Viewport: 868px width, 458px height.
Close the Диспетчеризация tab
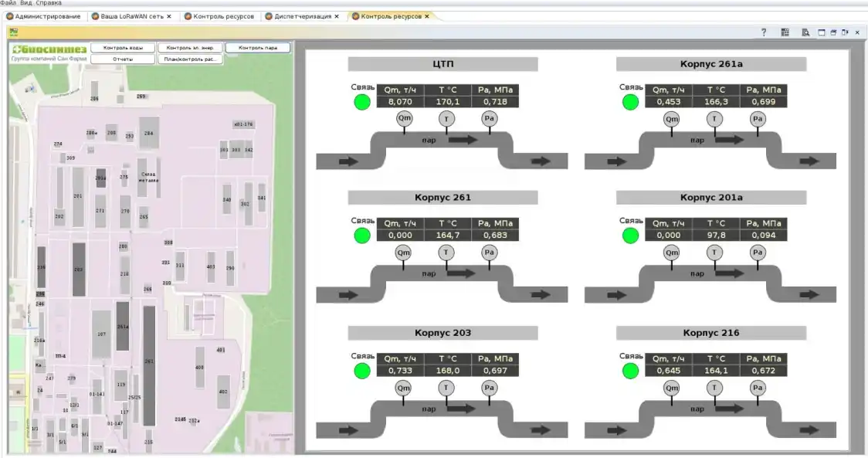pyautogui.click(x=337, y=16)
